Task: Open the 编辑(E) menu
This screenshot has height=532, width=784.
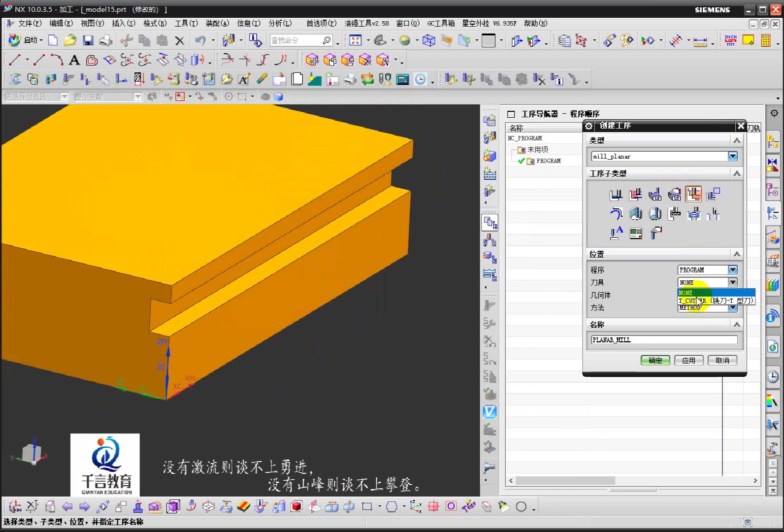Action: (x=61, y=23)
